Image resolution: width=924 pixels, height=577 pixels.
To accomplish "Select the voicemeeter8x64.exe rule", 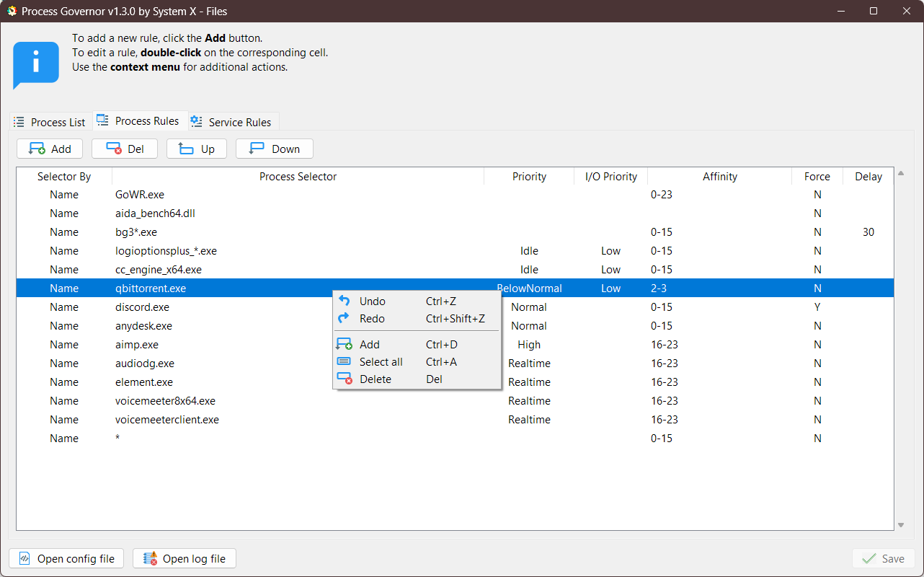I will 455,401.
